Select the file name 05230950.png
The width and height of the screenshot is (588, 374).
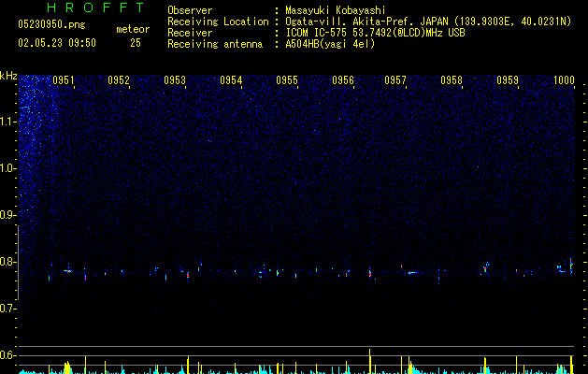(51, 25)
